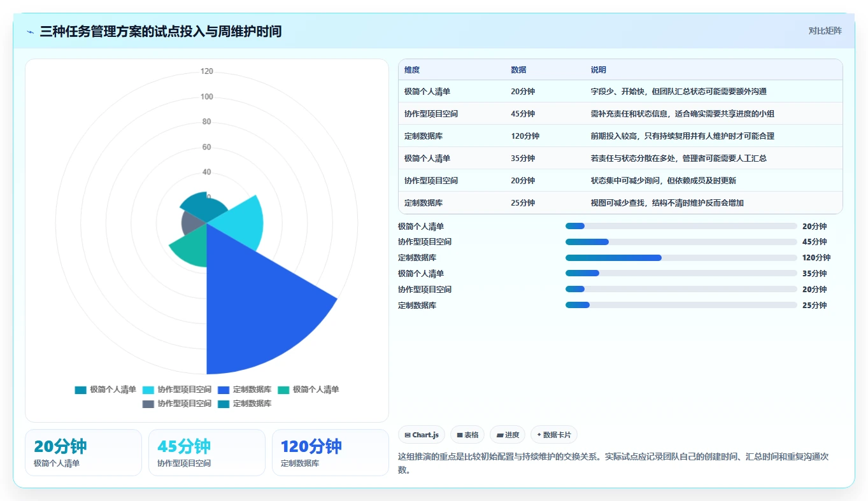Click the filled square icon in the 表格 chip
This screenshot has height=501, width=868.
[x=460, y=435]
